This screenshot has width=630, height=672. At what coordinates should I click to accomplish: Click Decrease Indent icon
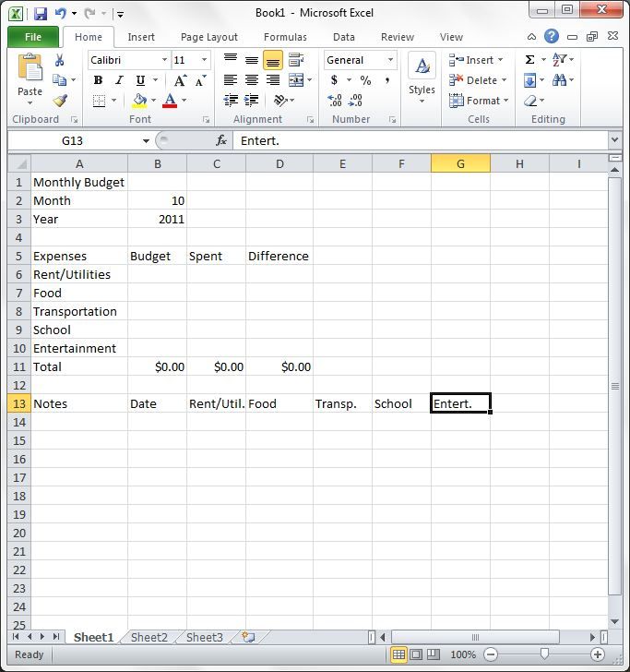click(231, 101)
